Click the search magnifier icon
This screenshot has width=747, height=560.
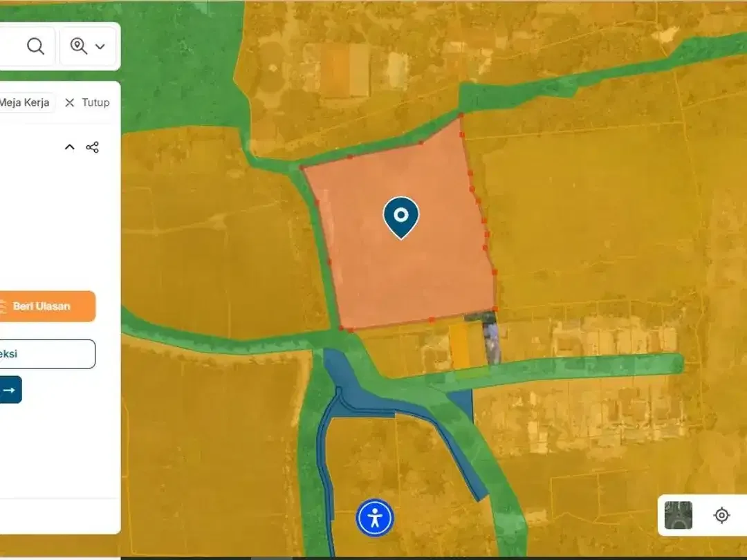tap(35, 46)
